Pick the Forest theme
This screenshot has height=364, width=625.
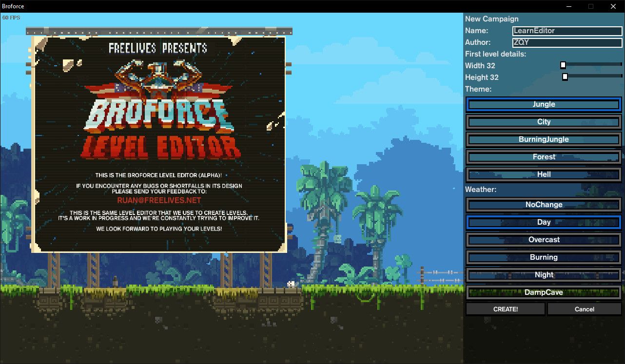pos(544,157)
